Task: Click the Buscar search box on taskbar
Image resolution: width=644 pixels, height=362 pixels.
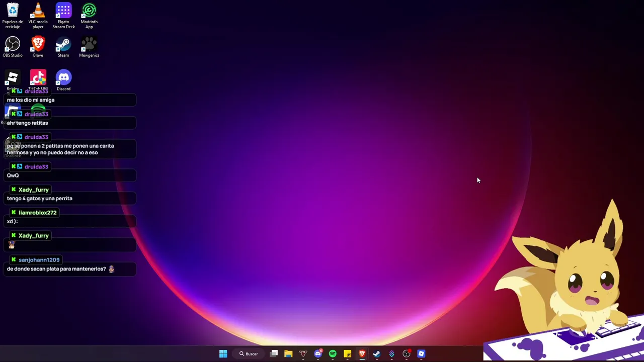Action: click(x=249, y=354)
